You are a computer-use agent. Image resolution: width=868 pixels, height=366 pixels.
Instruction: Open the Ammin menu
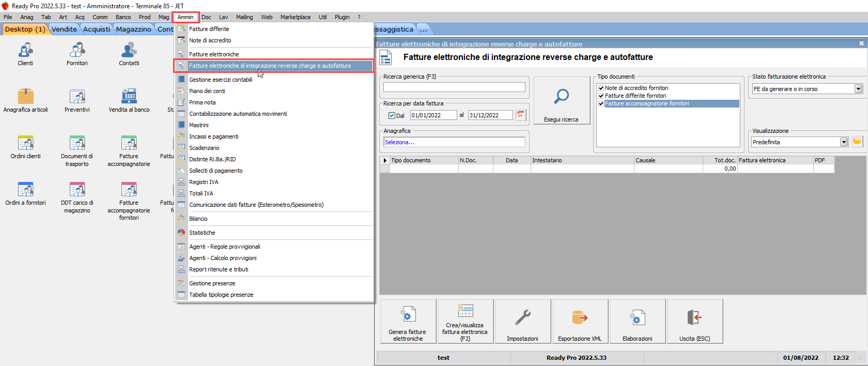(x=185, y=17)
